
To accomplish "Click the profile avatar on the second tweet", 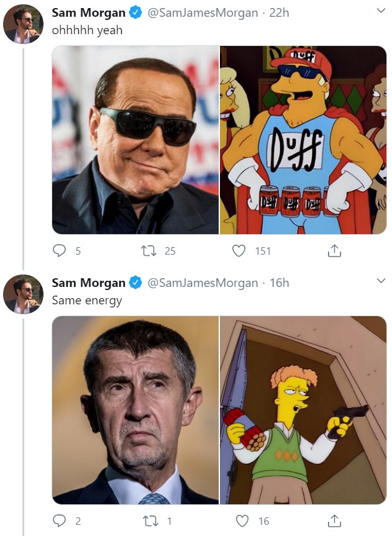I will tap(23, 294).
